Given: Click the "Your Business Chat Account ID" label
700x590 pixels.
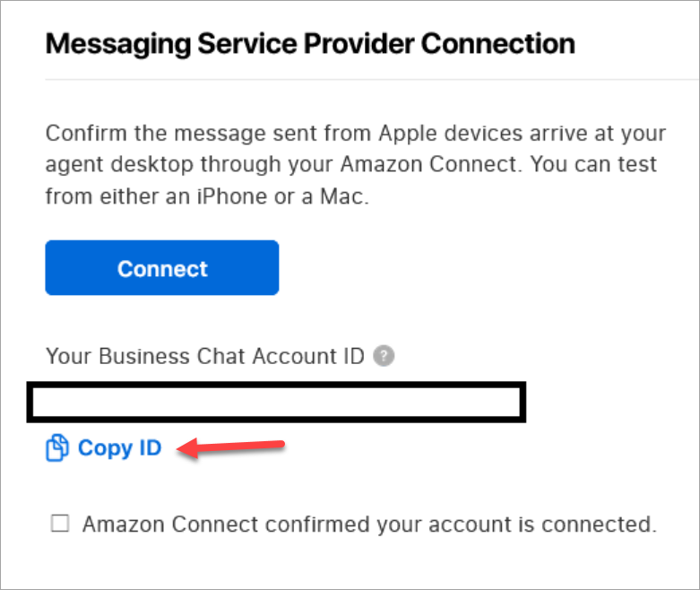Looking at the screenshot, I should point(205,356).
